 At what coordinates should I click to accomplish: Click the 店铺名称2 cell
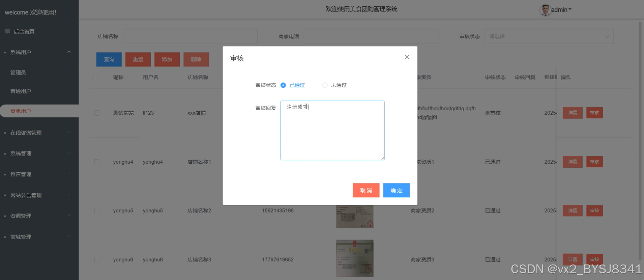(199, 211)
